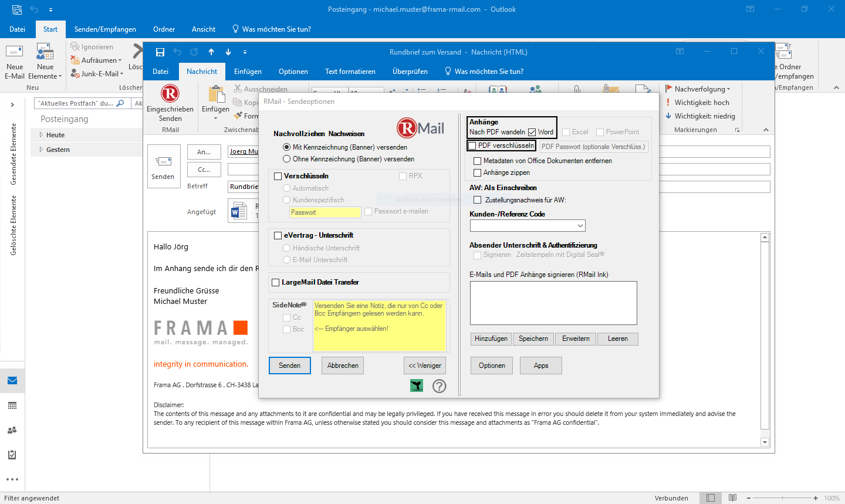Open Senden/Empfangen tab in Outlook

click(x=105, y=29)
